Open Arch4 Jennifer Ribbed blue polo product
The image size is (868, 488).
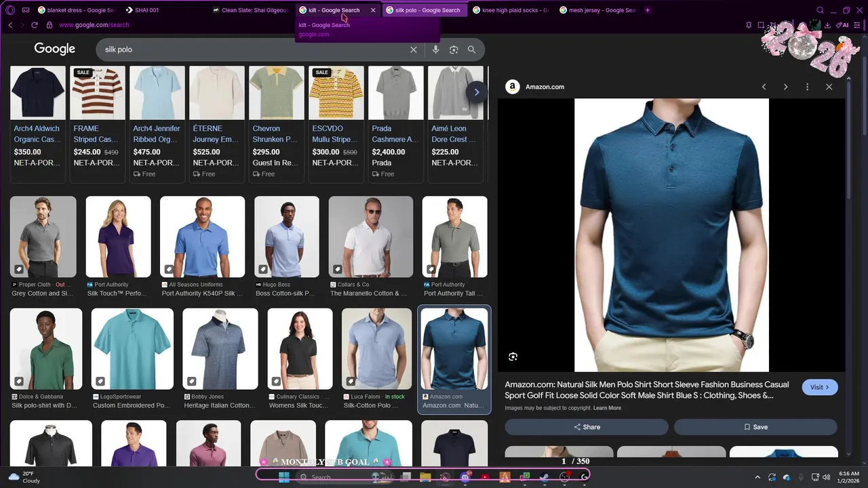(157, 123)
